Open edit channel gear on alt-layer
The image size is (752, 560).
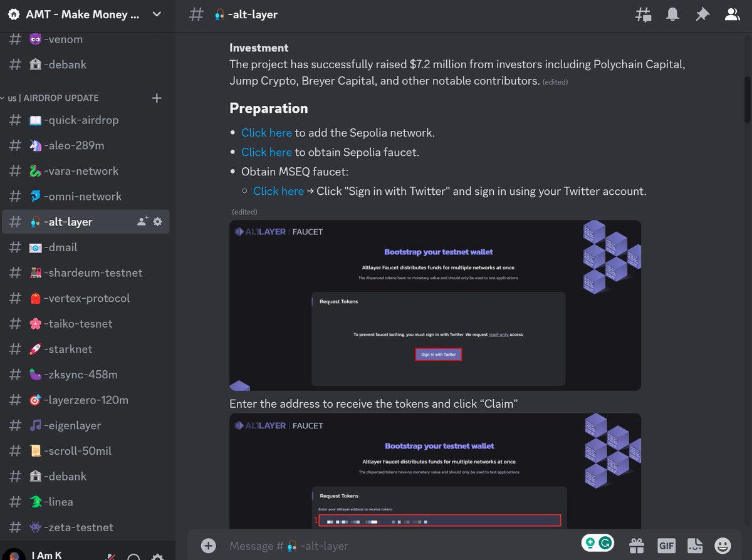157,222
